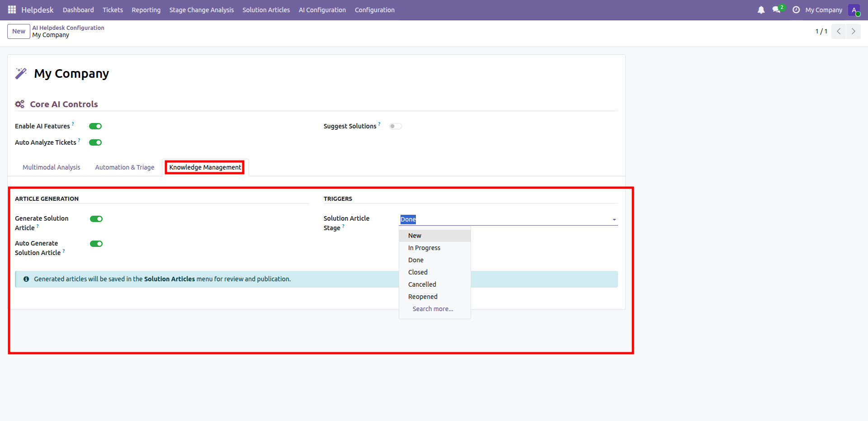Screen dimensions: 868x421
Task: Select the Knowledge Management tab
Action: tap(205, 167)
